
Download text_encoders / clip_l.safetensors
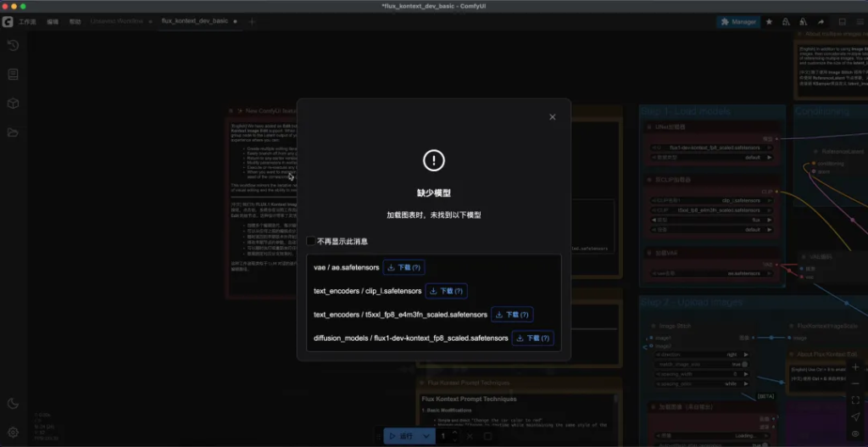(446, 291)
